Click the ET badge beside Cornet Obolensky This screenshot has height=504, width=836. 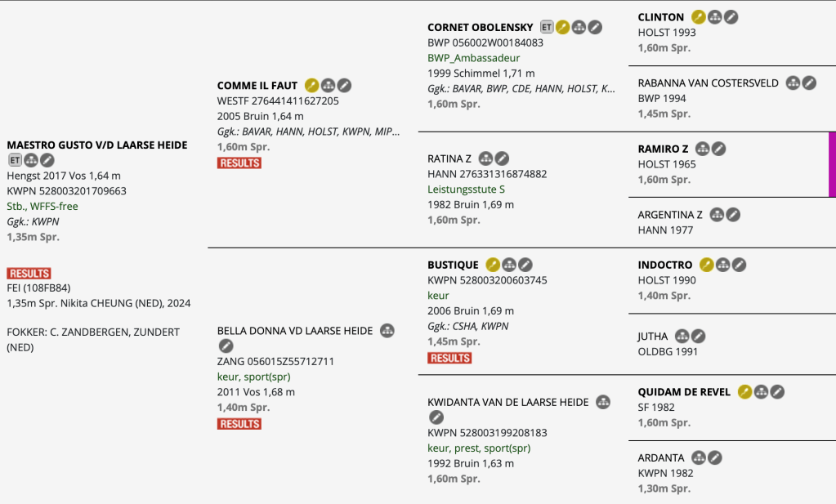point(547,27)
